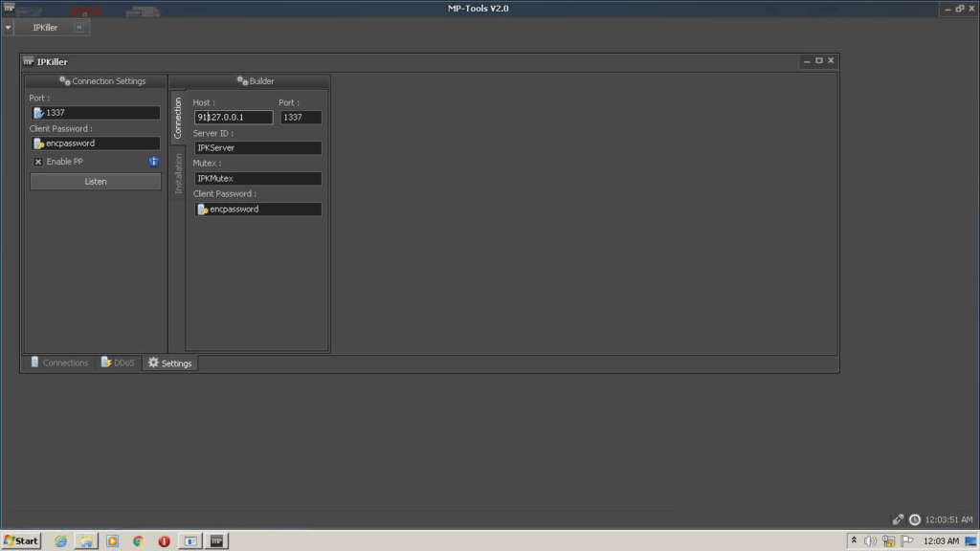Click the Builder Port field
The image size is (980, 551).
[301, 118]
